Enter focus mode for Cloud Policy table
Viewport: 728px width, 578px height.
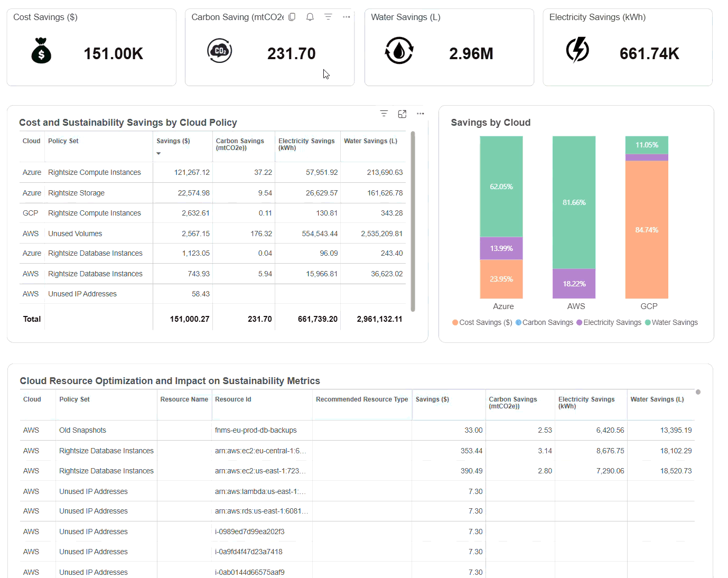click(x=402, y=114)
